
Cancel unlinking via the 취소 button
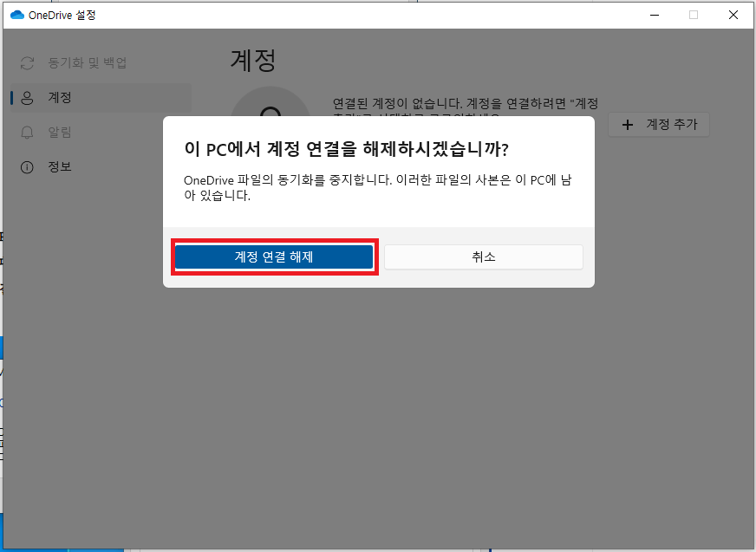483,257
